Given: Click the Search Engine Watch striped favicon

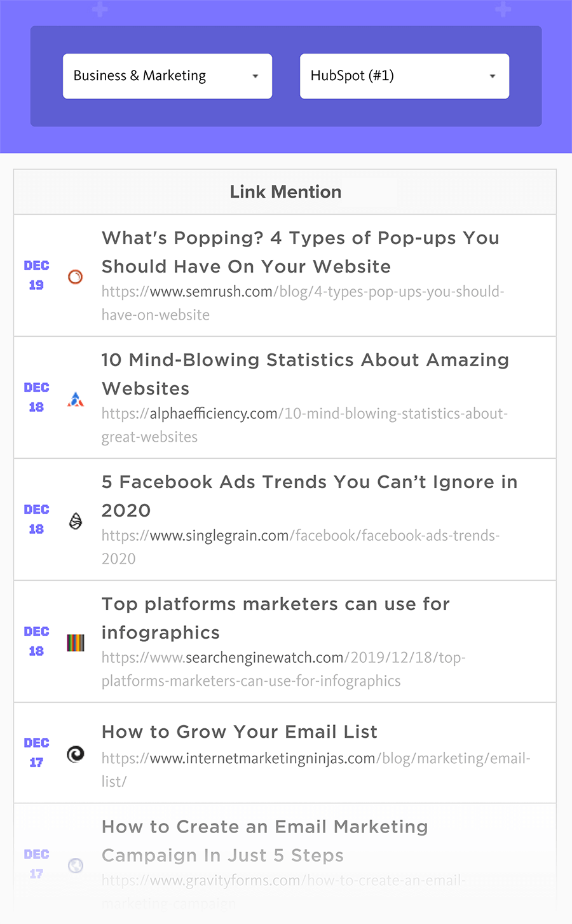Looking at the screenshot, I should (76, 643).
